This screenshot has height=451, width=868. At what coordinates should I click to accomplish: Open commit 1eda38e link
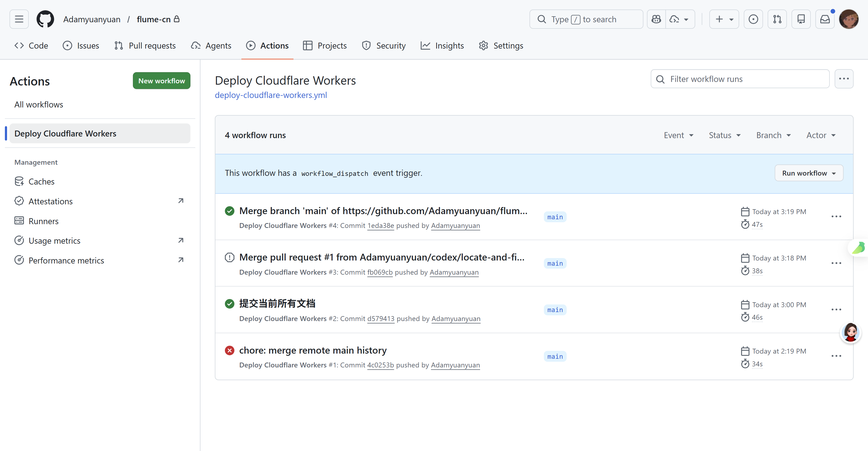pos(381,225)
